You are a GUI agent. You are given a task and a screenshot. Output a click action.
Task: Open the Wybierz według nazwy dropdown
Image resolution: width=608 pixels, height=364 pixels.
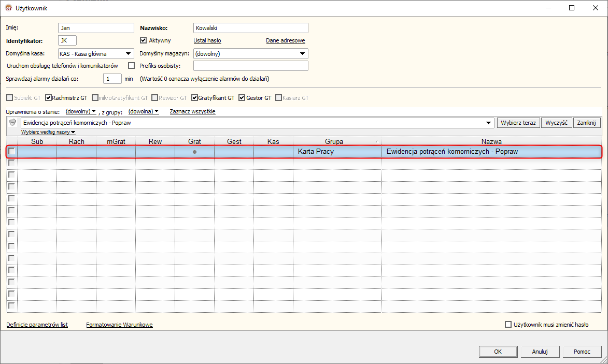pos(48,132)
